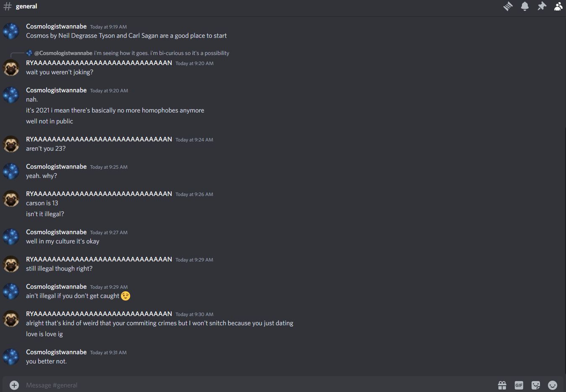Click the wink emoji in the 9:29 message
Viewport: 566px width, 392px height.
click(126, 296)
